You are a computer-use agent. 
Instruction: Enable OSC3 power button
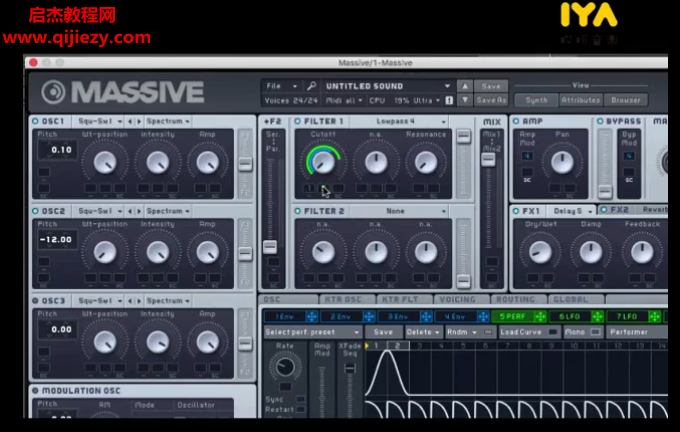pyautogui.click(x=35, y=301)
